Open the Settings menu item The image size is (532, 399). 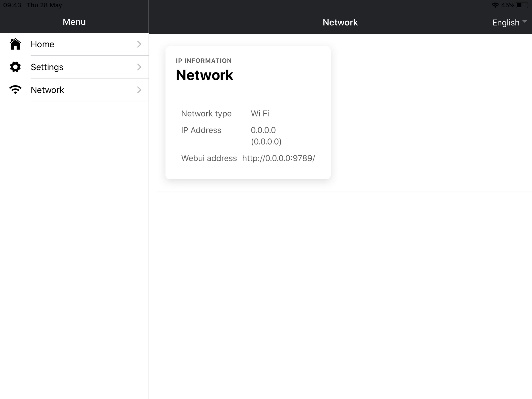pos(47,67)
